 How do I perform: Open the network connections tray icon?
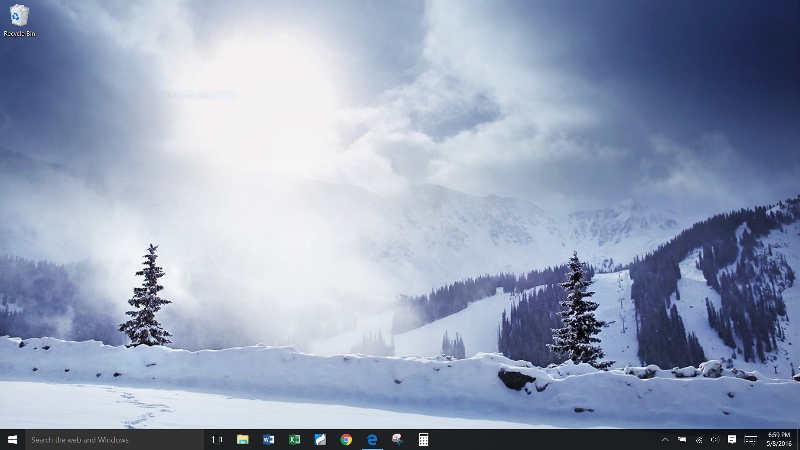699,439
